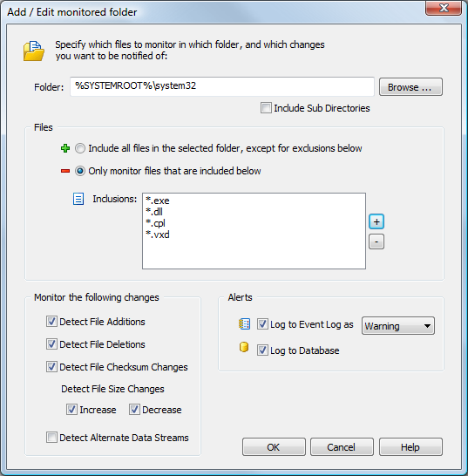
Task: Confirm with the OK button
Action: click(x=274, y=447)
